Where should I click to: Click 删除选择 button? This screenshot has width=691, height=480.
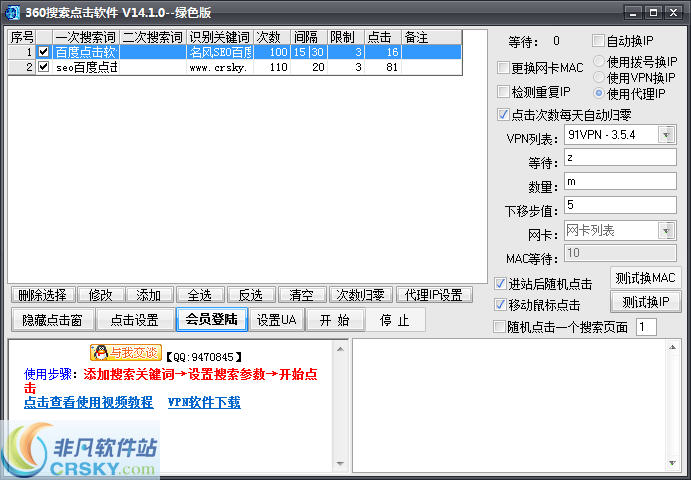point(43,295)
